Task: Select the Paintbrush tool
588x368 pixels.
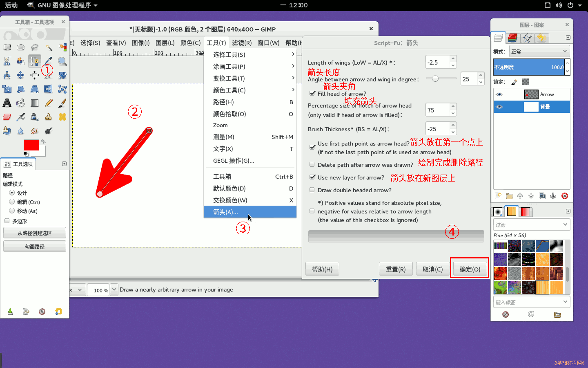Action: tap(62, 103)
